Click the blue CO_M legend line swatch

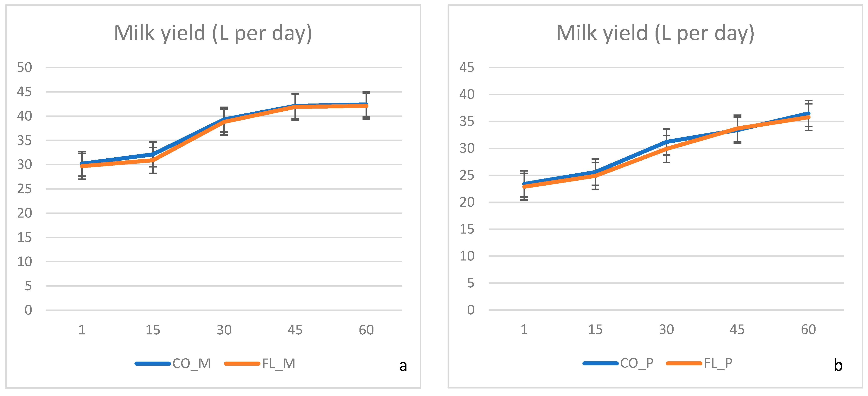(x=153, y=364)
